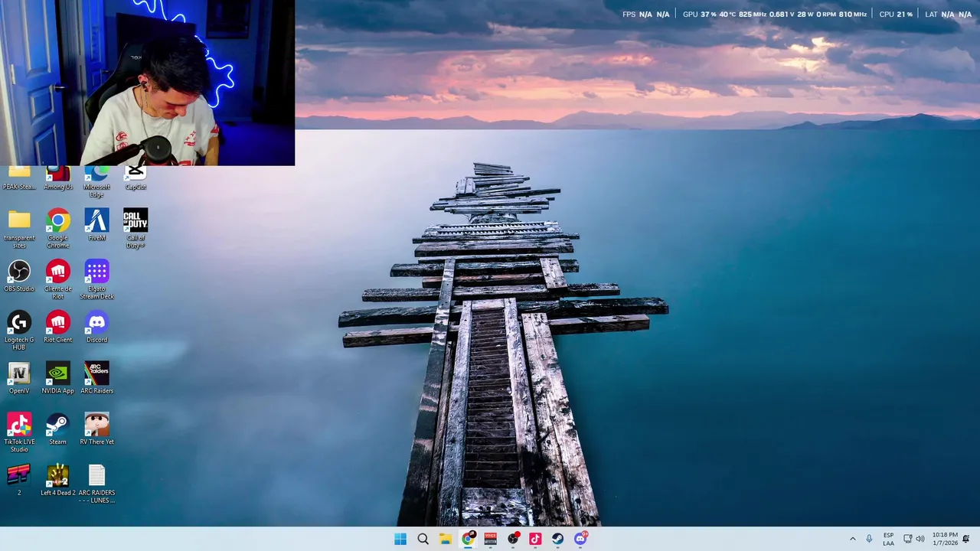Open the Windows Start menu
The image size is (980, 551).
[400, 539]
